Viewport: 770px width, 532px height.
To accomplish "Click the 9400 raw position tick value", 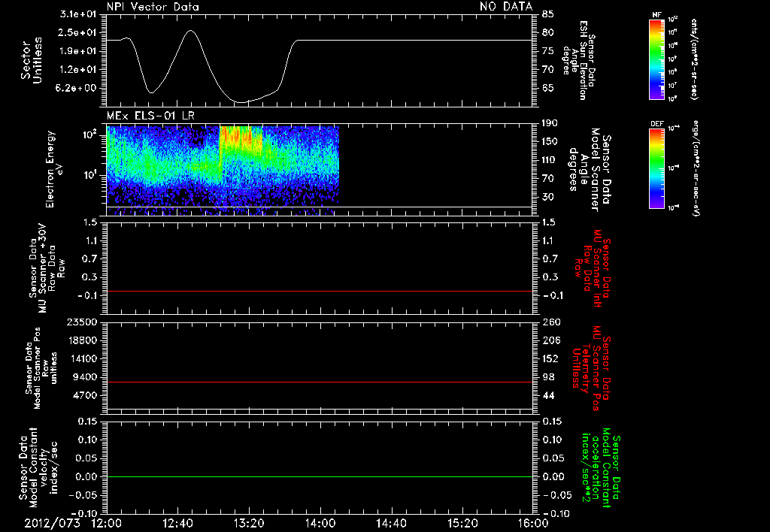I will click(86, 377).
